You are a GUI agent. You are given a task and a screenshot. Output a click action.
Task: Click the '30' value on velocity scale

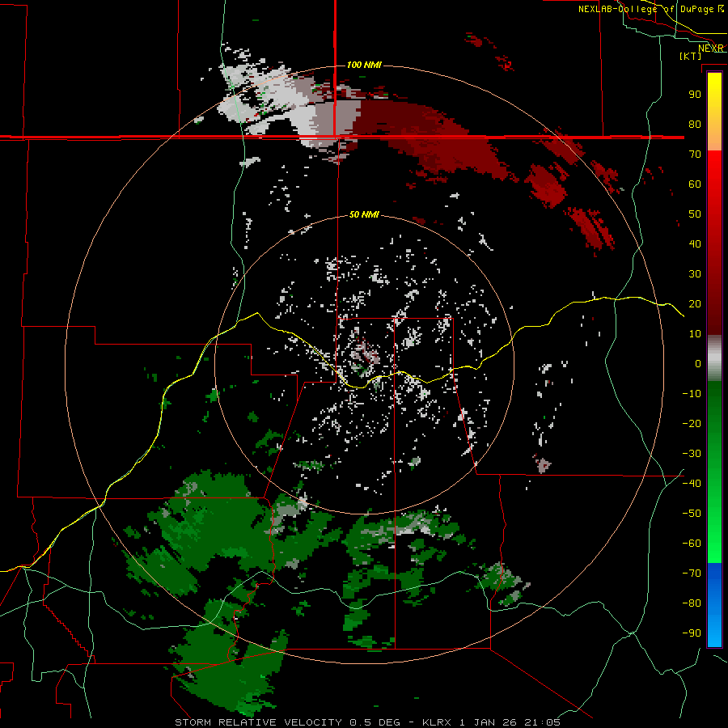coord(695,274)
